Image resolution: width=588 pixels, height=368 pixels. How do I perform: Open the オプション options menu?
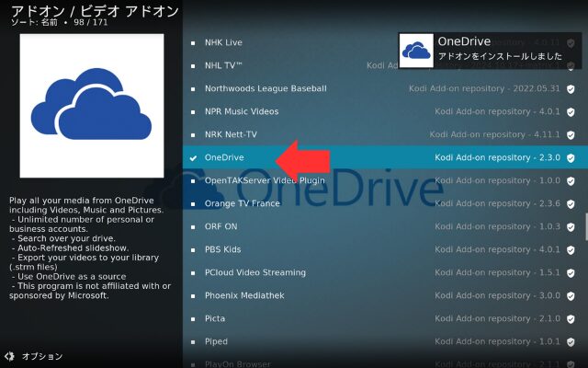(42, 356)
